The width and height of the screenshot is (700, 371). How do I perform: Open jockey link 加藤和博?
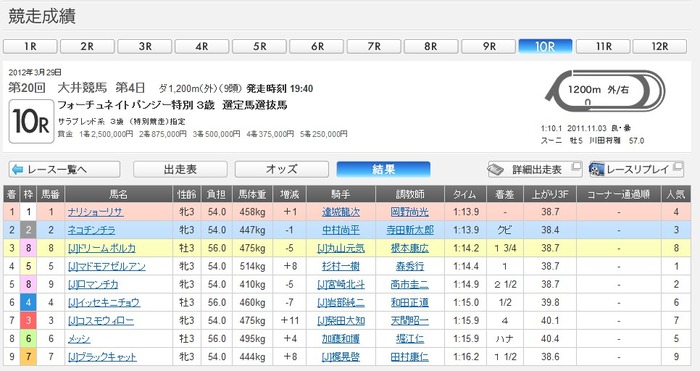pos(341,339)
